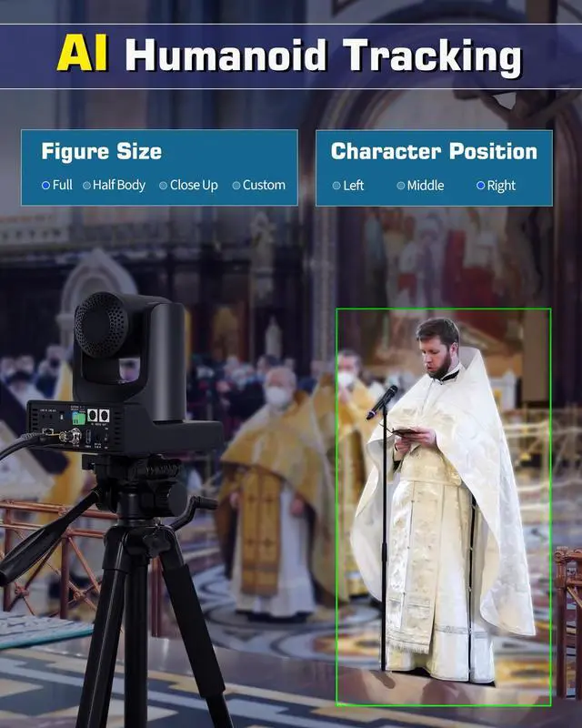Select the Full figure size option

tap(46, 185)
